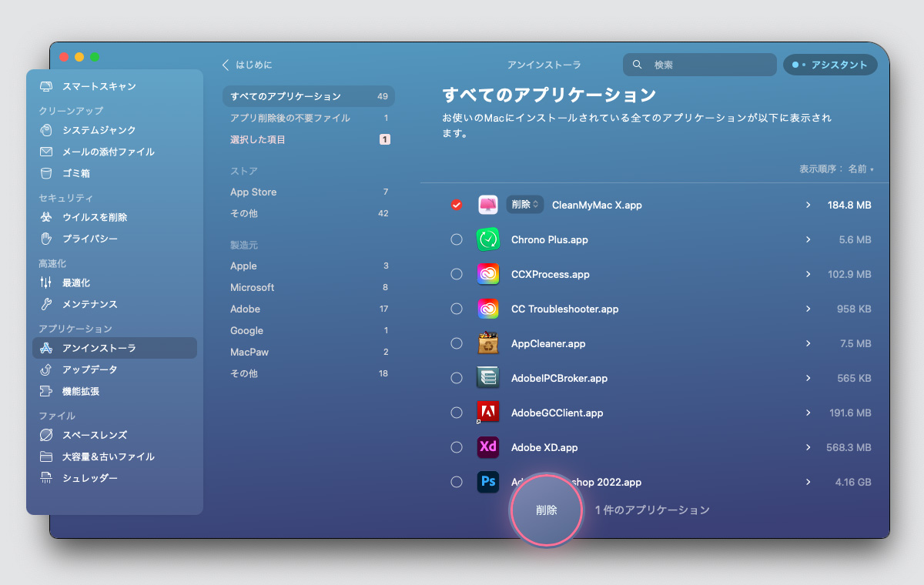
Task: Select Apple vendor filter
Action: click(x=309, y=266)
